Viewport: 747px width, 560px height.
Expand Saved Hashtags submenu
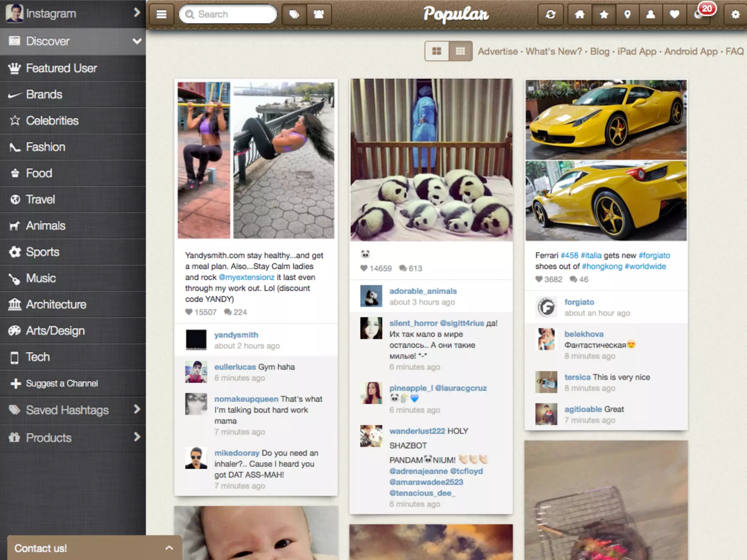[137, 409]
